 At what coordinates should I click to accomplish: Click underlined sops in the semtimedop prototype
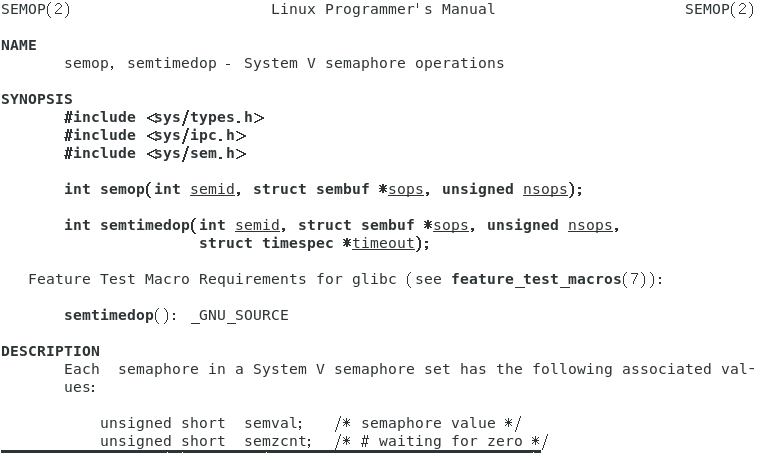tap(451, 225)
